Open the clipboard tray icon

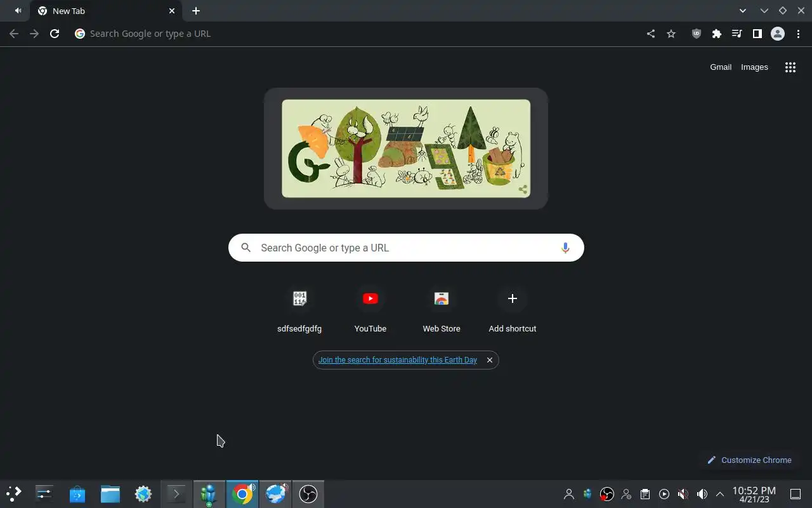click(x=645, y=494)
